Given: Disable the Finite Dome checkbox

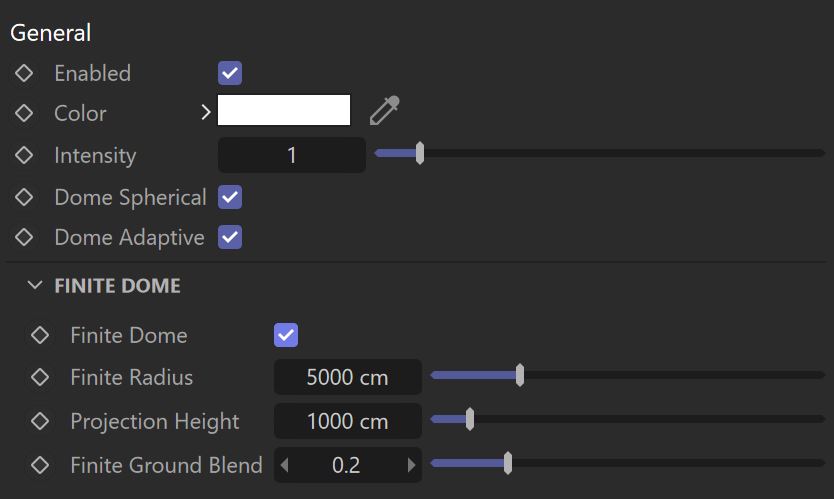Looking at the screenshot, I should [286, 335].
